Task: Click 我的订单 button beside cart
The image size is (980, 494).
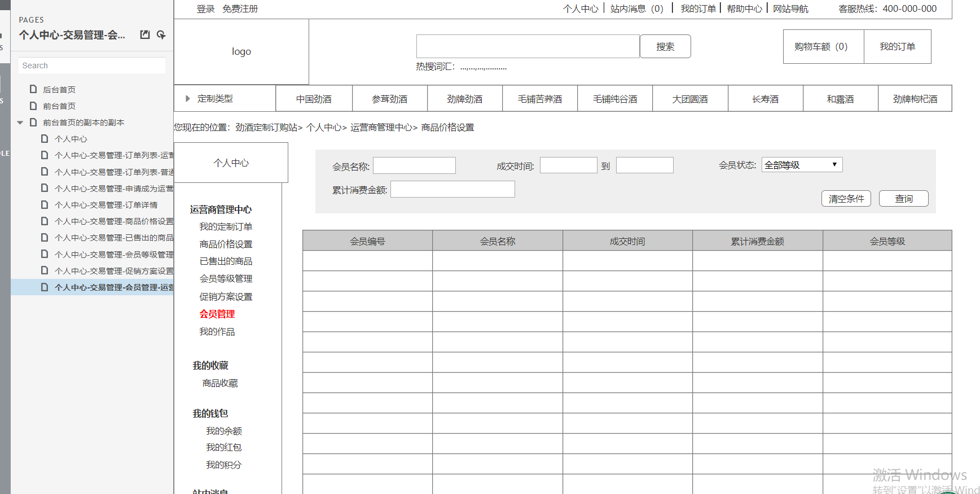Action: (897, 46)
